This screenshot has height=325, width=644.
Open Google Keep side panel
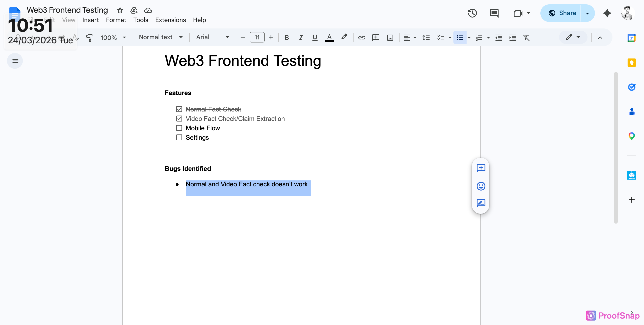click(632, 62)
